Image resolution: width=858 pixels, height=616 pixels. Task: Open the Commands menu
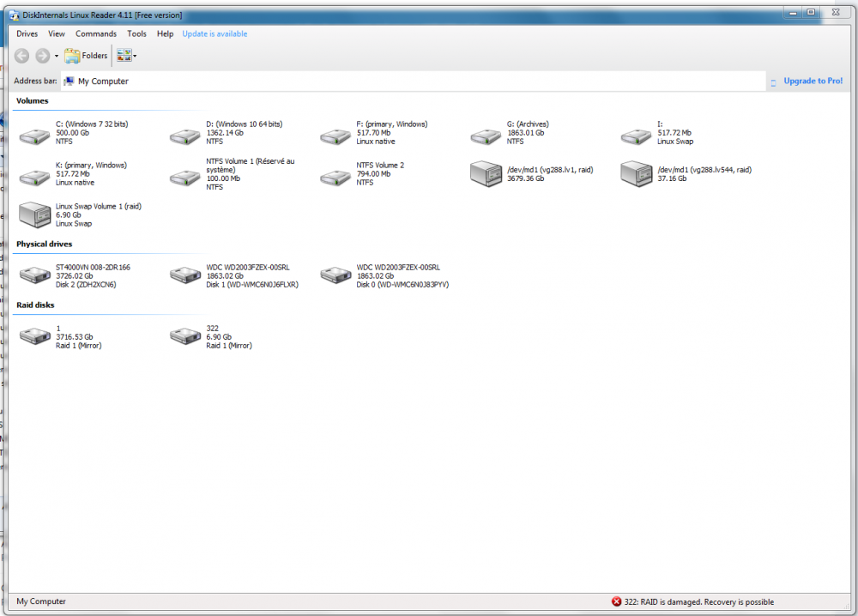point(95,33)
